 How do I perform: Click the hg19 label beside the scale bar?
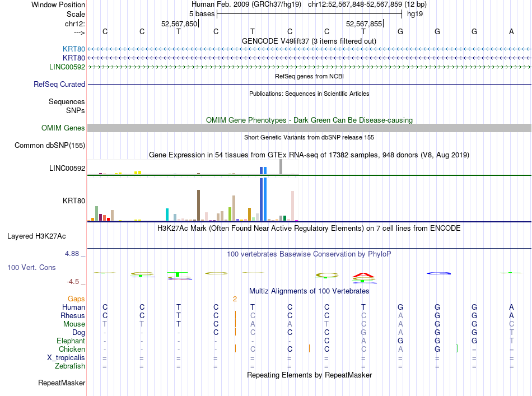[415, 14]
